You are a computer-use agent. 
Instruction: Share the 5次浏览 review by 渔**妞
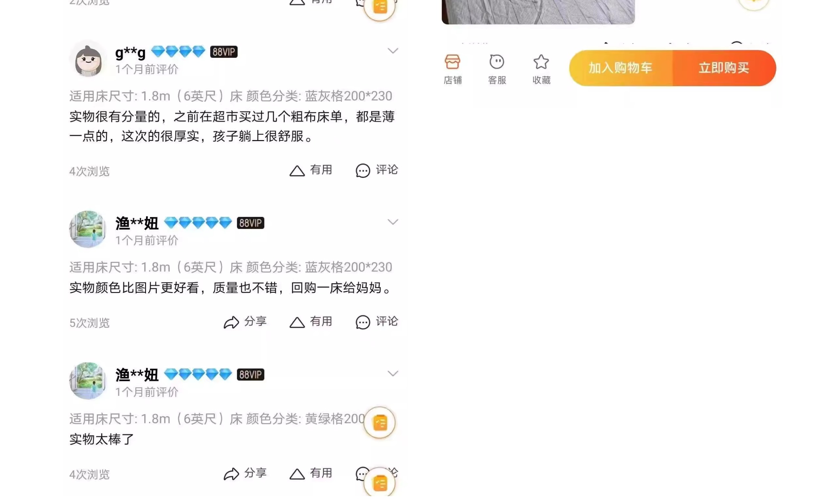pos(245,322)
